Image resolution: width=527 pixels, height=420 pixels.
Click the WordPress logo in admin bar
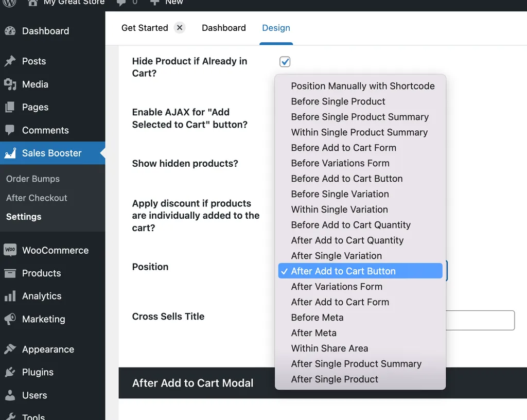point(10,3)
